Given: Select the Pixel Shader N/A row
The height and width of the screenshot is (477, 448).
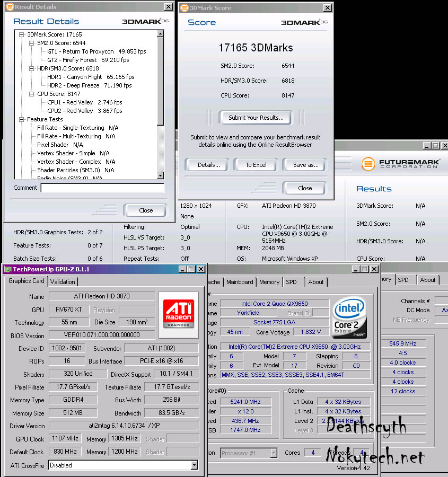Looking at the screenshot, I should point(60,145).
